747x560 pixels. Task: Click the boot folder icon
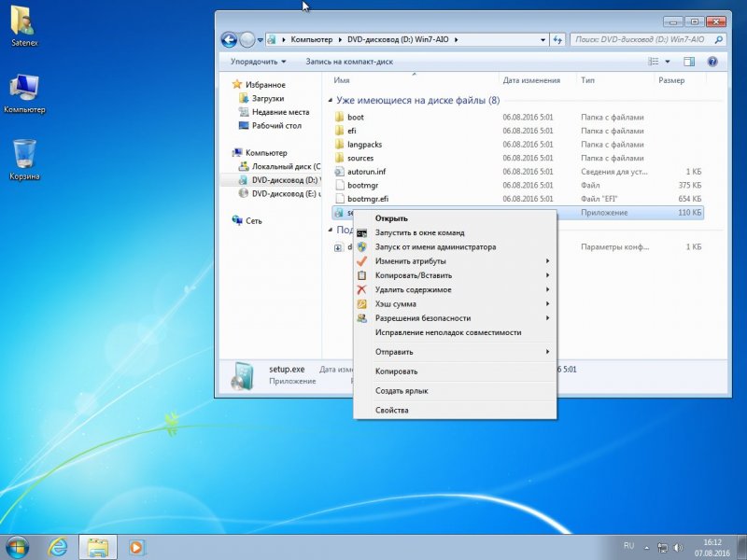point(339,118)
